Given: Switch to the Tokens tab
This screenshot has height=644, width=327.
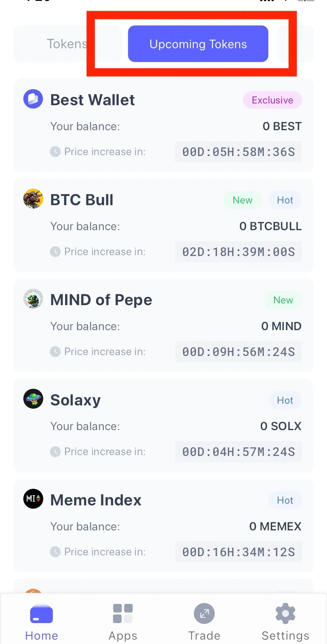Looking at the screenshot, I should [67, 44].
